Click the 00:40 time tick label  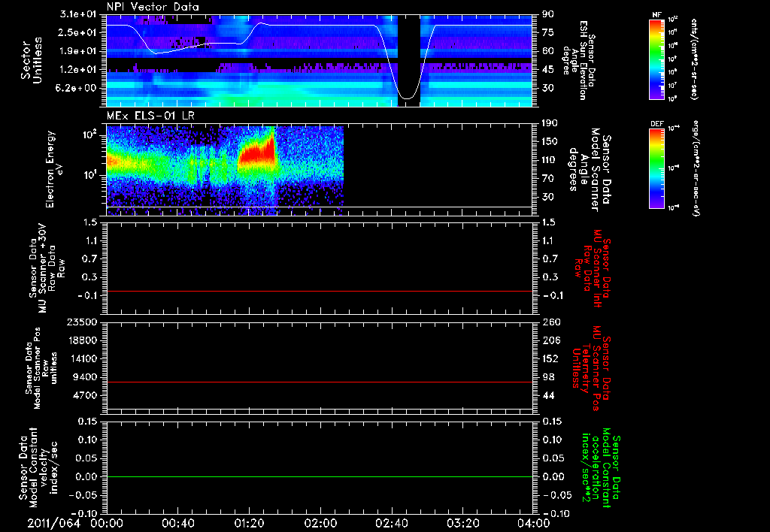coord(177,523)
